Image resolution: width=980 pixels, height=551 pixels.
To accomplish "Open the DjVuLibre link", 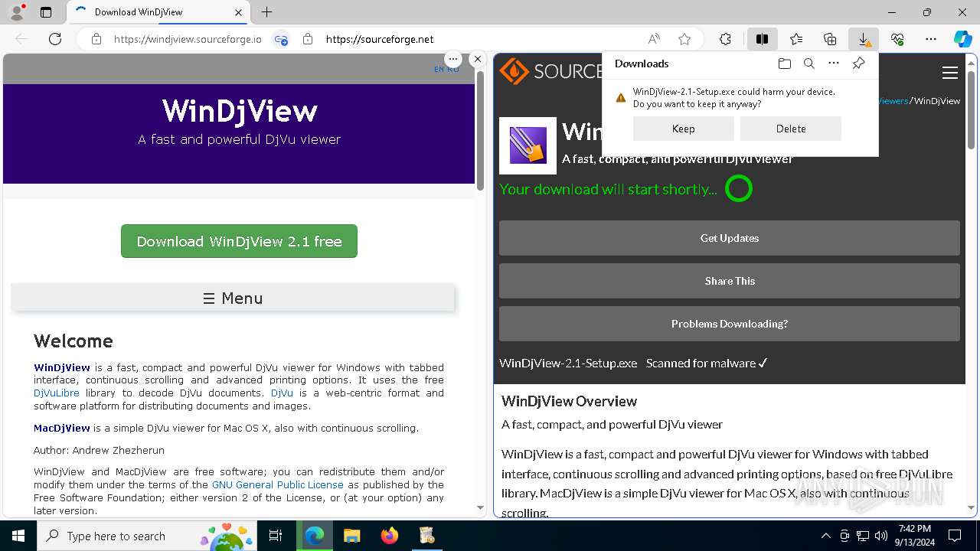I will click(x=57, y=393).
